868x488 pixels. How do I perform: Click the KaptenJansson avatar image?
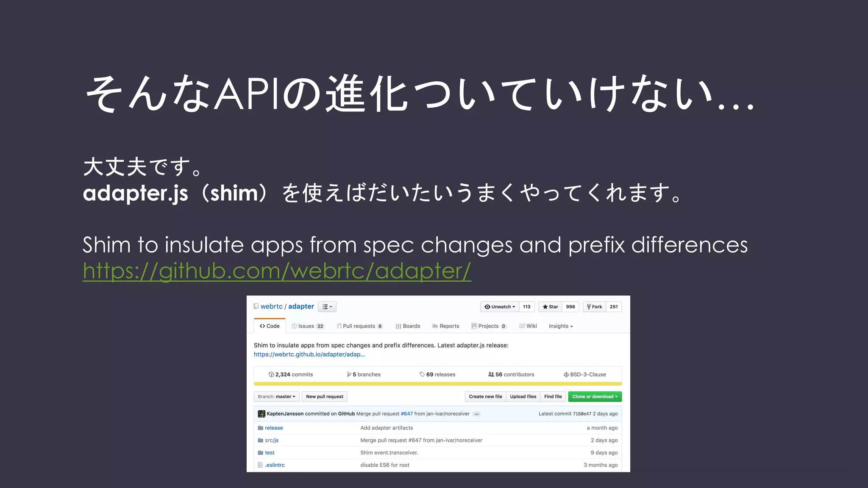coord(262,414)
